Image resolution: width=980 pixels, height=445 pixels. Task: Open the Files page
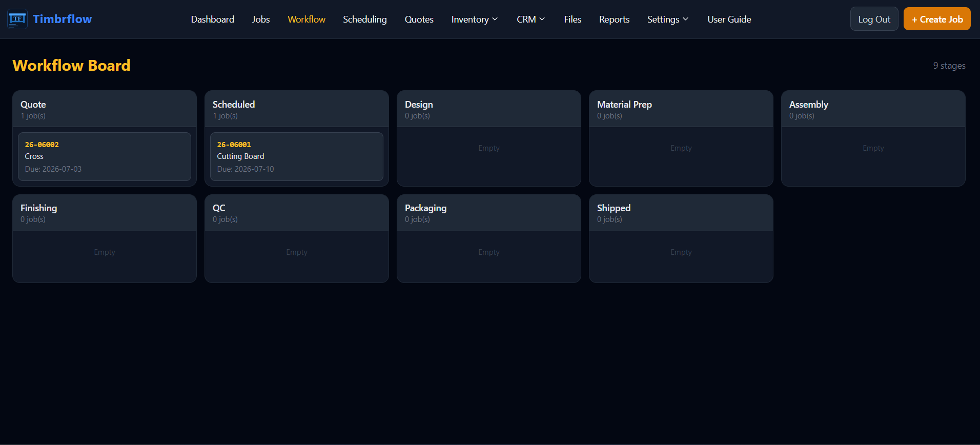(x=573, y=19)
